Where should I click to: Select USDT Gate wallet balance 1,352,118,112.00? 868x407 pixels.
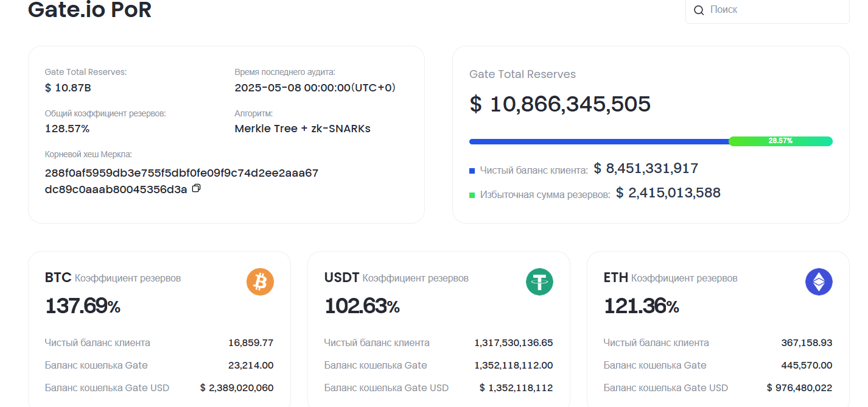pyautogui.click(x=514, y=366)
